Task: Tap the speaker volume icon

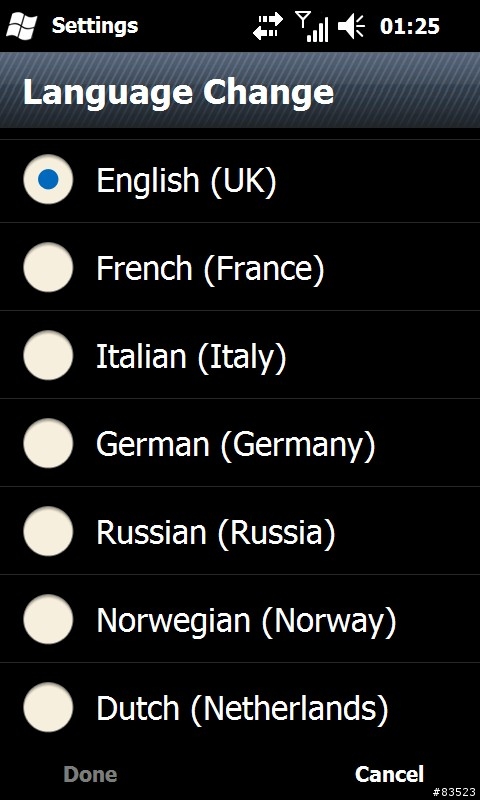Action: [x=351, y=26]
